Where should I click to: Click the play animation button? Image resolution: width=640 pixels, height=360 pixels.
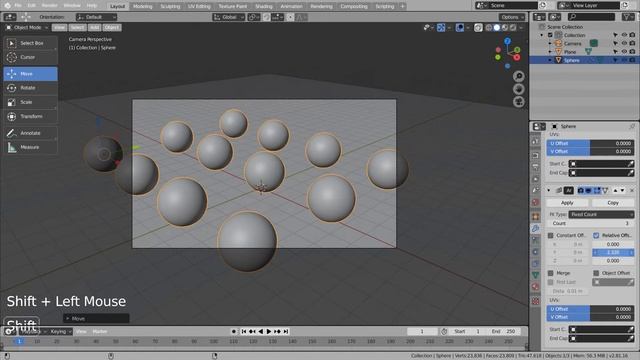(x=269, y=331)
